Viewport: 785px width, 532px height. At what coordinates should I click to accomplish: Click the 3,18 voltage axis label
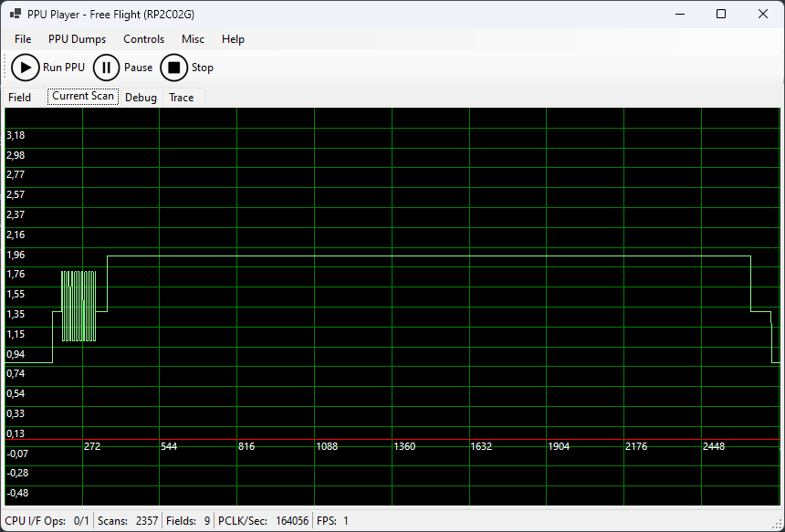[x=16, y=135]
